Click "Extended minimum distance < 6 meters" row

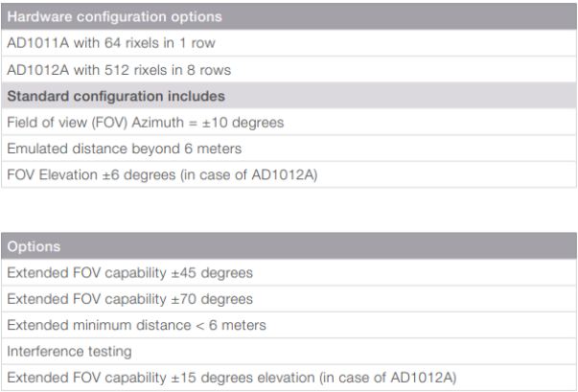coord(137,325)
